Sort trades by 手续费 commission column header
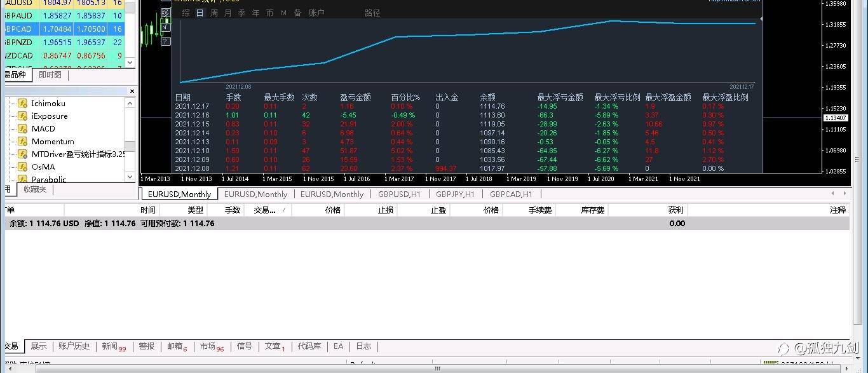Viewport: 868px width, 373px height. click(539, 210)
